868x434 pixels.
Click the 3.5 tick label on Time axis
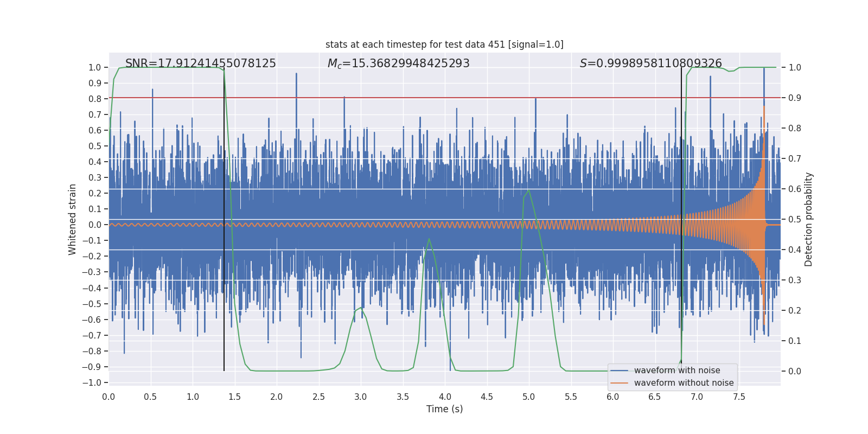click(403, 397)
